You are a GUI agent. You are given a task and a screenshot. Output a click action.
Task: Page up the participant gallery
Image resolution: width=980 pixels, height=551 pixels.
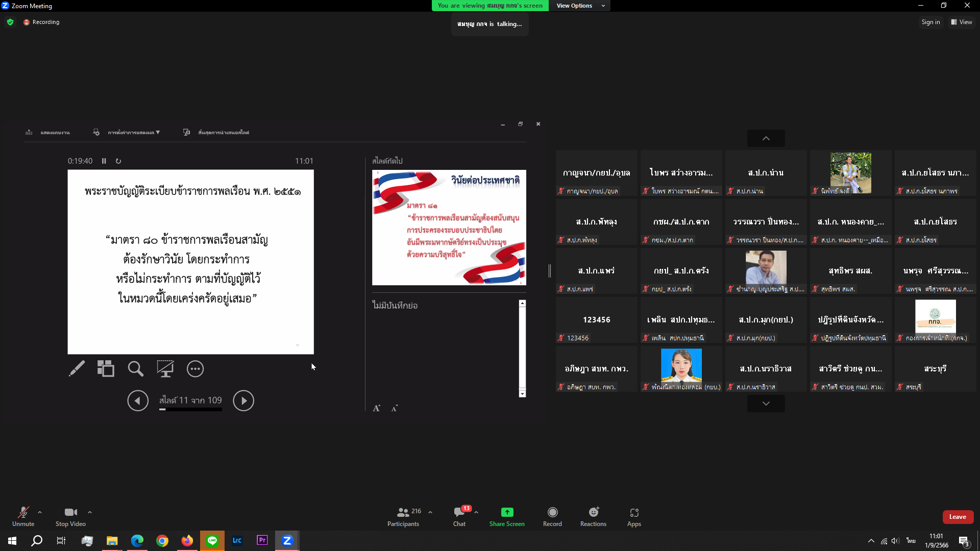(766, 138)
